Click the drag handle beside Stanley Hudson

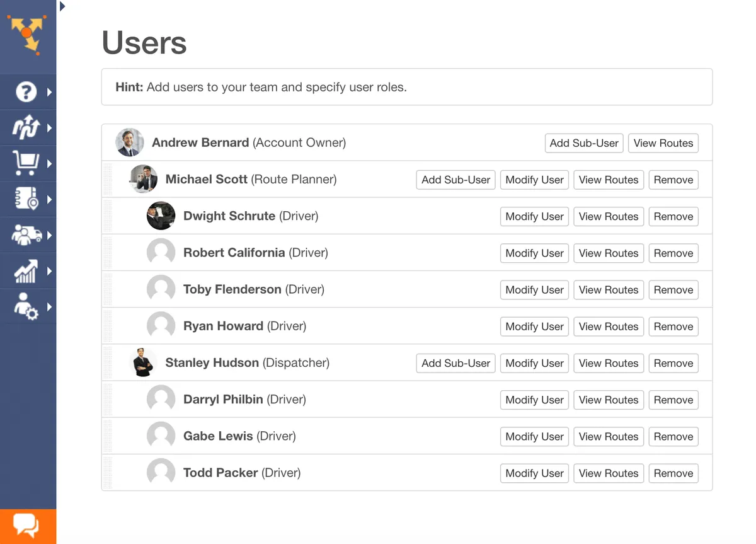107,363
